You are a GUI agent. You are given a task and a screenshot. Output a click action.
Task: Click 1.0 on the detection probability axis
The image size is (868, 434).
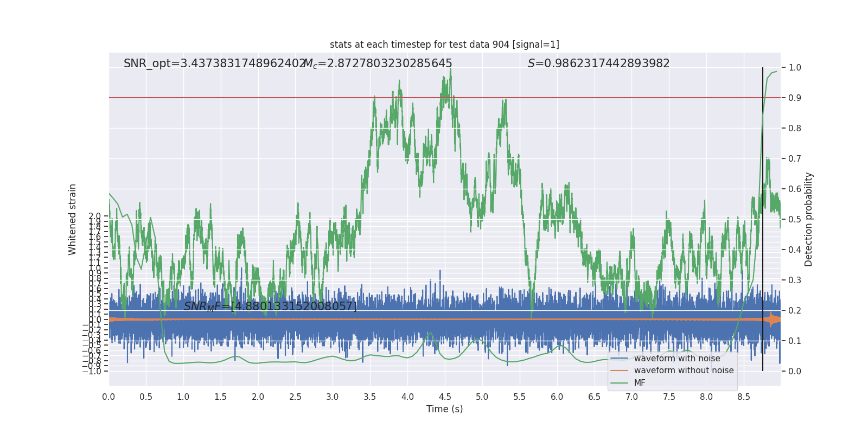point(795,68)
